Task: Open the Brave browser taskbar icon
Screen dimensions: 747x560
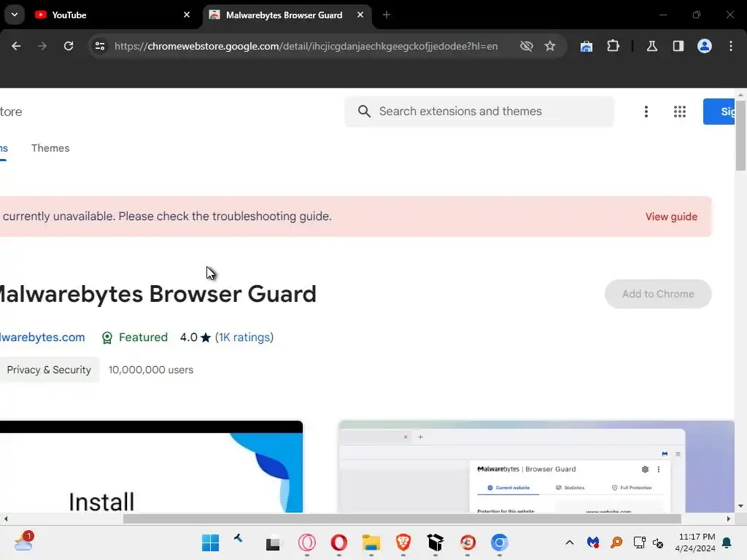Action: point(403,542)
